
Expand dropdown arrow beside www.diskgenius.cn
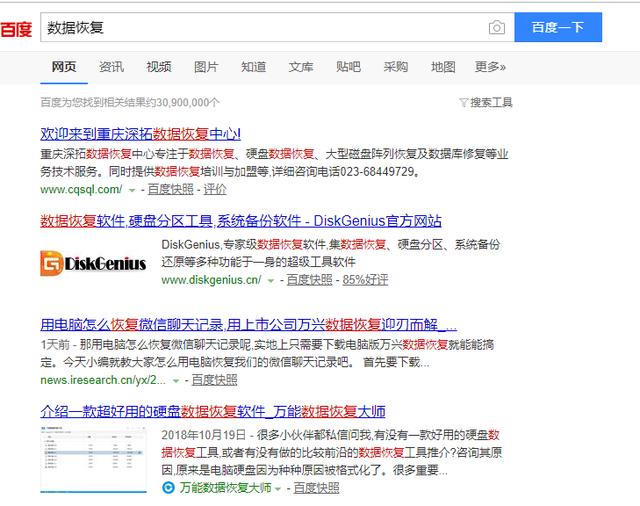tap(271, 281)
